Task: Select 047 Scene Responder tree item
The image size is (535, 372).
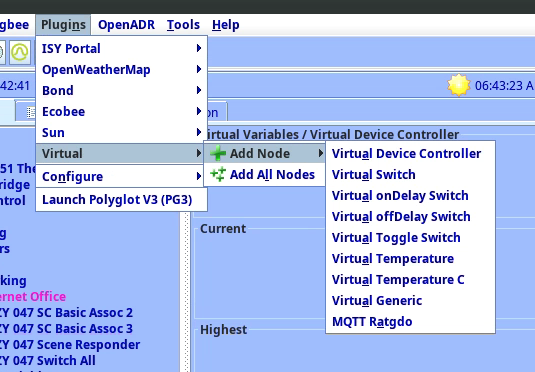Action: pyautogui.click(x=70, y=345)
